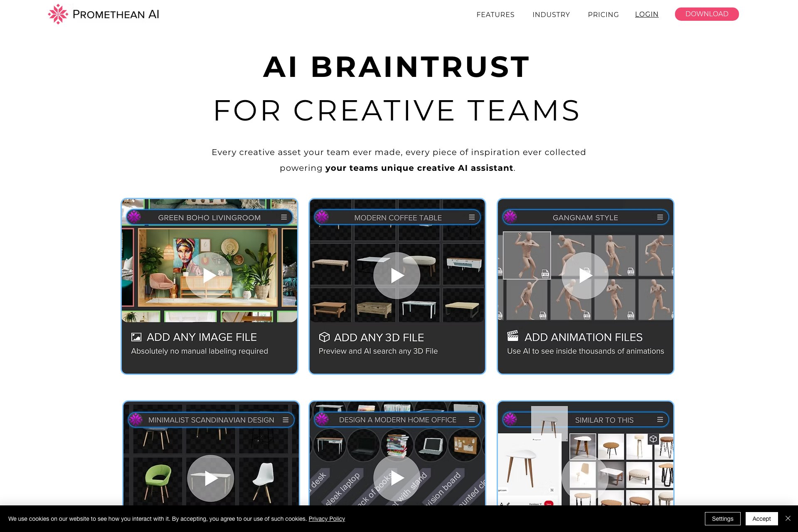Accept the cookies banner
This screenshot has height=532, width=798.
pos(761,519)
